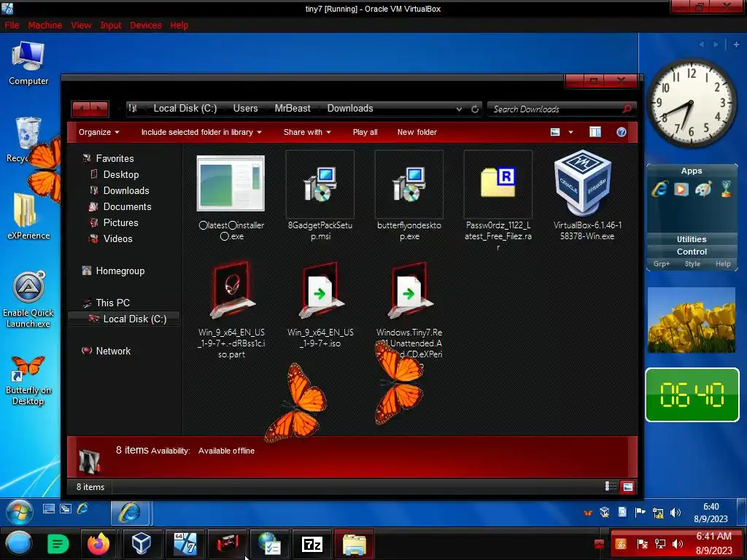The height and width of the screenshot is (560, 747).
Task: Select Videos in navigation pane
Action: 117,238
